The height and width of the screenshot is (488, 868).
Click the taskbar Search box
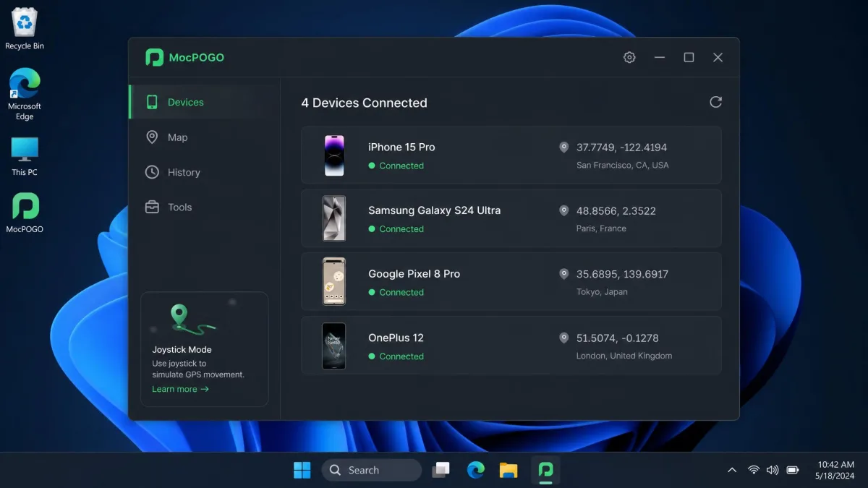371,470
